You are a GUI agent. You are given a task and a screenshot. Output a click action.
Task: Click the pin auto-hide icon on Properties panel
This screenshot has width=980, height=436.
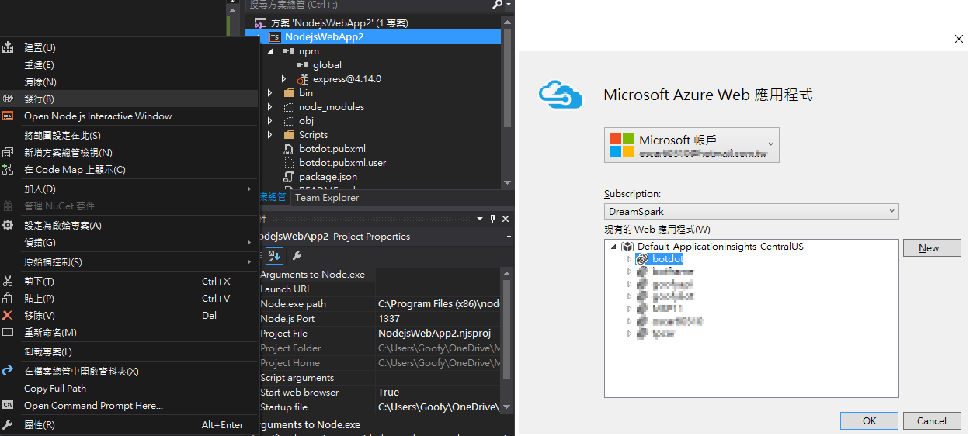(492, 220)
